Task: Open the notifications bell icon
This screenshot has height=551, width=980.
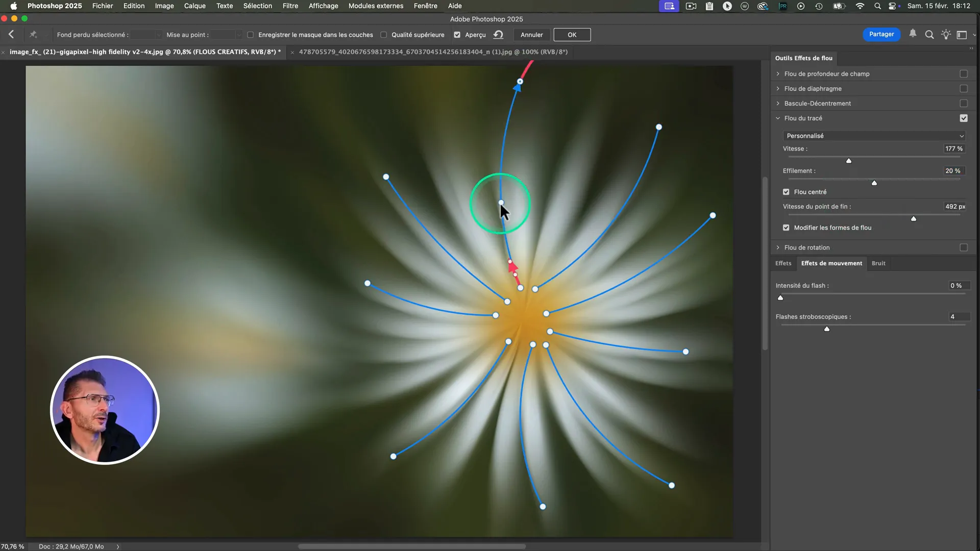Action: pos(913,34)
